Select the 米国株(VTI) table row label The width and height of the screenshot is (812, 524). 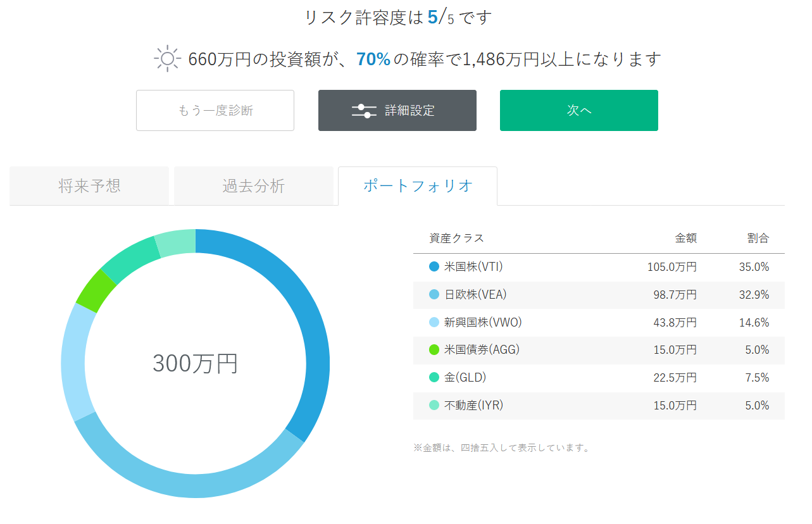473,267
